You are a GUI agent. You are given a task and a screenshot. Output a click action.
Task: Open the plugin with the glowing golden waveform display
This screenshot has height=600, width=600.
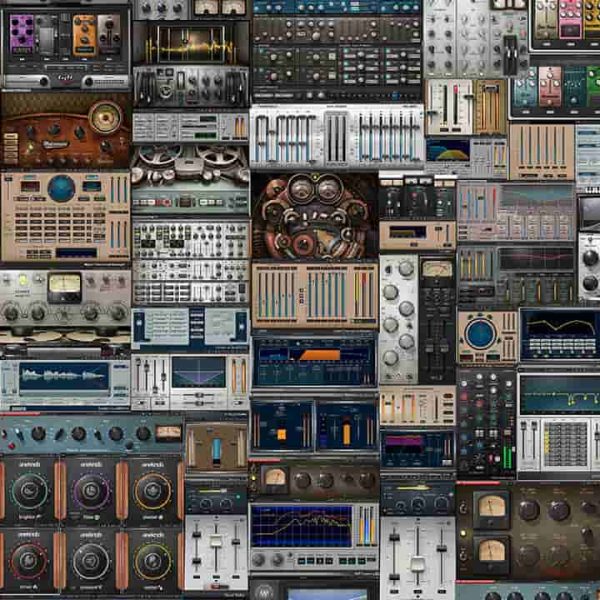click(x=191, y=43)
